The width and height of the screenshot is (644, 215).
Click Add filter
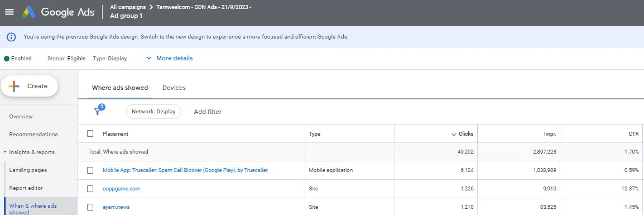pos(208,111)
